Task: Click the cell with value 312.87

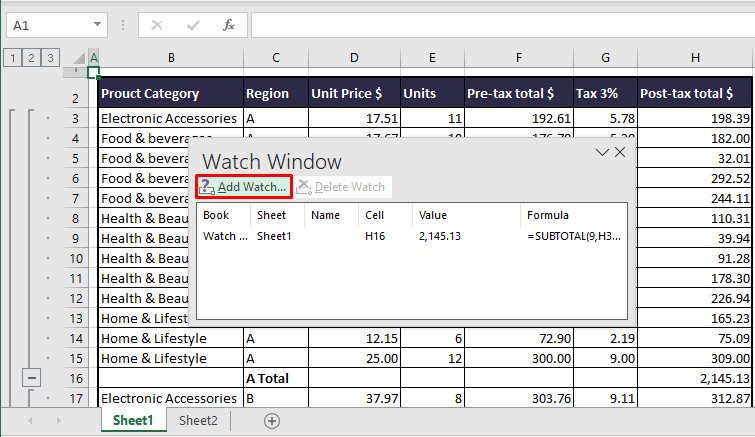Action: (x=695, y=398)
